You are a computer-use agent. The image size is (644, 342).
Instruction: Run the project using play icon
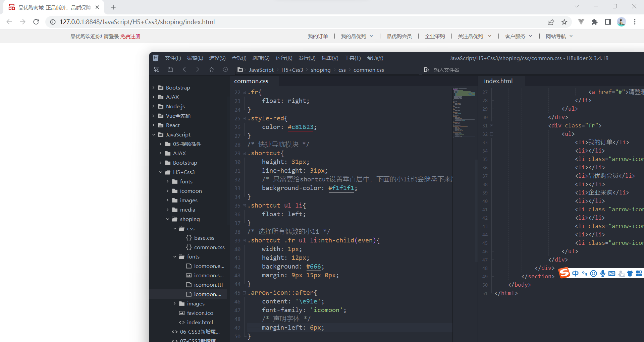point(225,69)
